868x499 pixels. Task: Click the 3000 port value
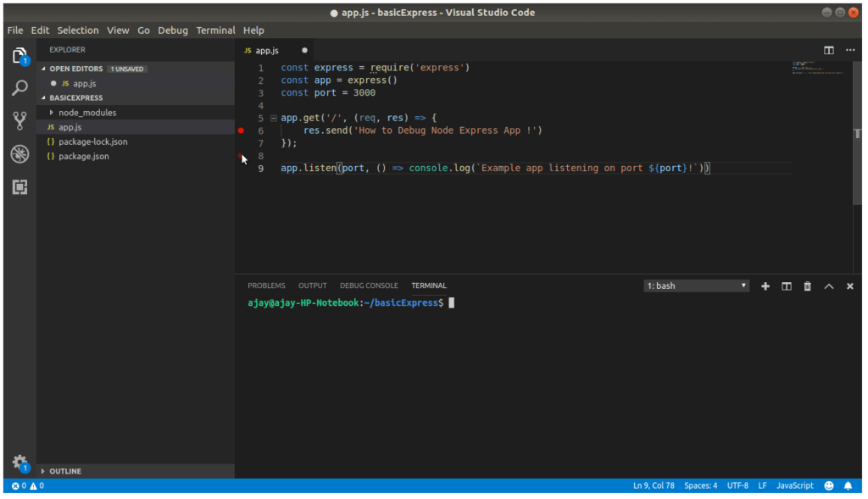coord(364,93)
